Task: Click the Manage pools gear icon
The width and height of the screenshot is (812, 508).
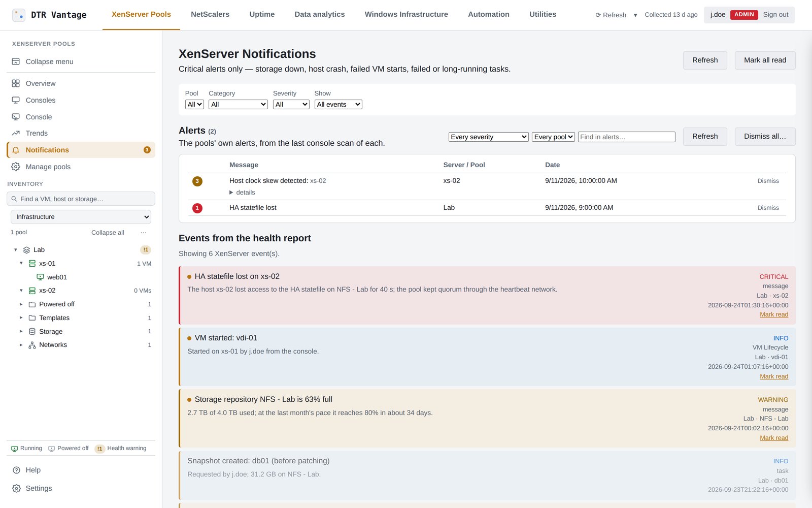Action: [x=16, y=167]
